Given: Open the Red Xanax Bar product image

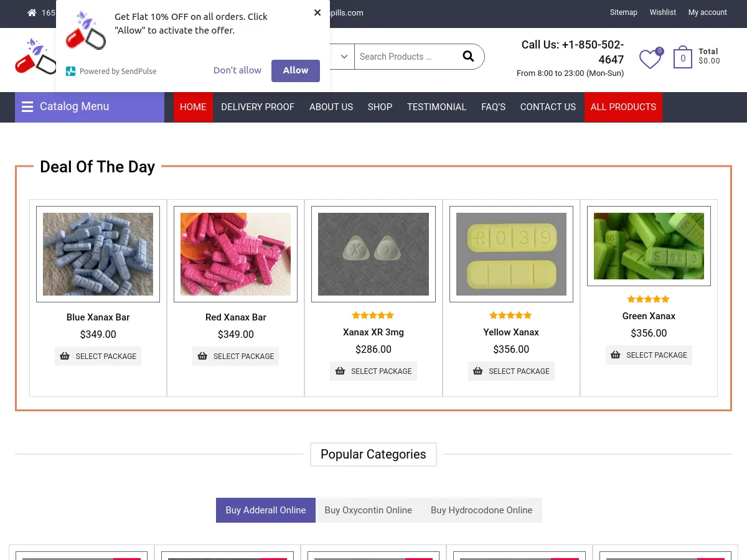Looking at the screenshot, I should tap(235, 254).
